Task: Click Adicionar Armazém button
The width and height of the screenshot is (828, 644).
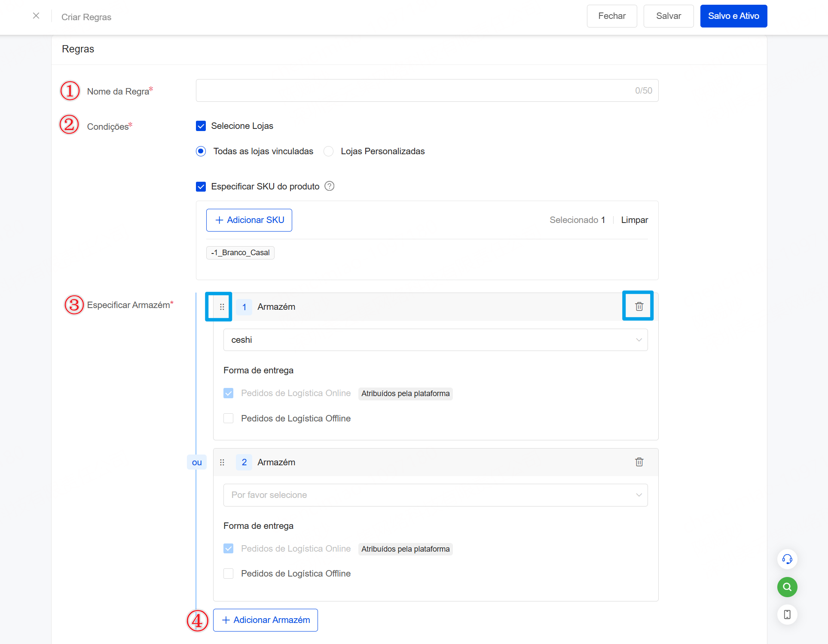Action: pyautogui.click(x=266, y=620)
